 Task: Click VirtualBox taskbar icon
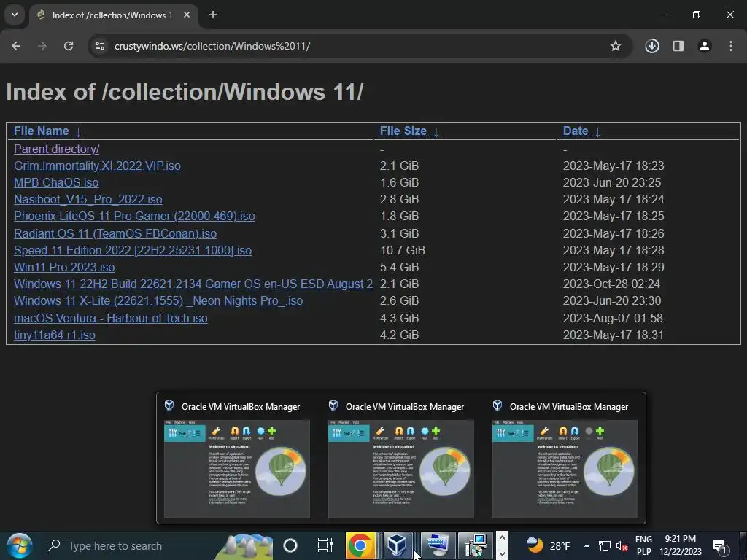397,545
